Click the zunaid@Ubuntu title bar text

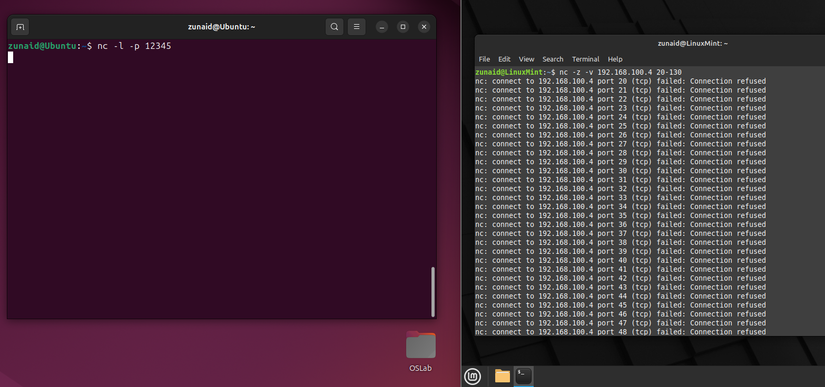coord(222,27)
